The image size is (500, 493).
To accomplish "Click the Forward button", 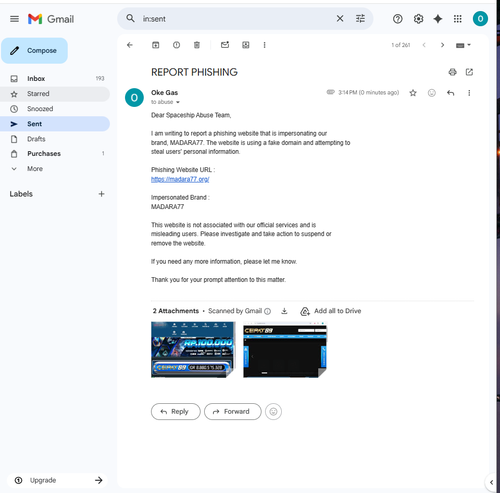I will [x=233, y=412].
